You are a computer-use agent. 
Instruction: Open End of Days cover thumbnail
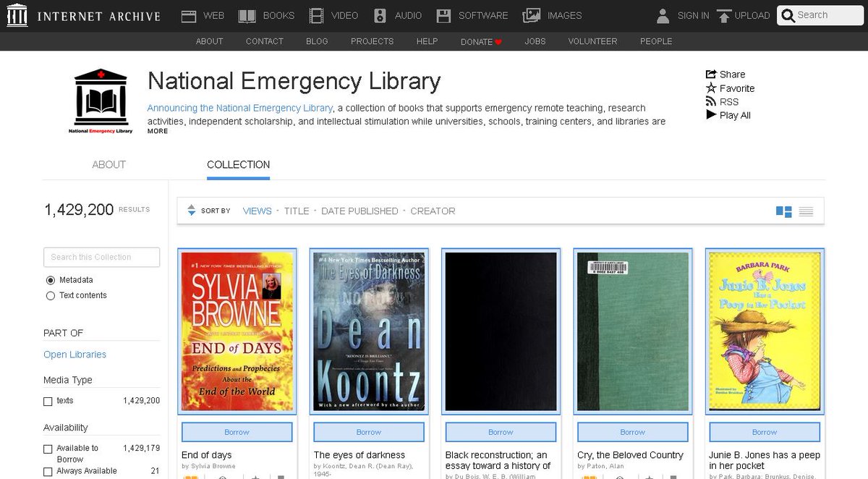[237, 331]
